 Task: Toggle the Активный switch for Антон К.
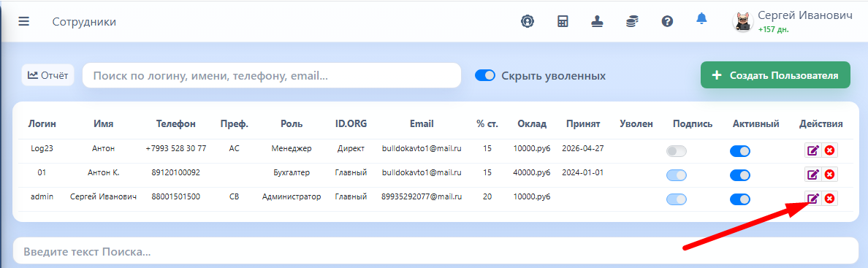click(740, 175)
